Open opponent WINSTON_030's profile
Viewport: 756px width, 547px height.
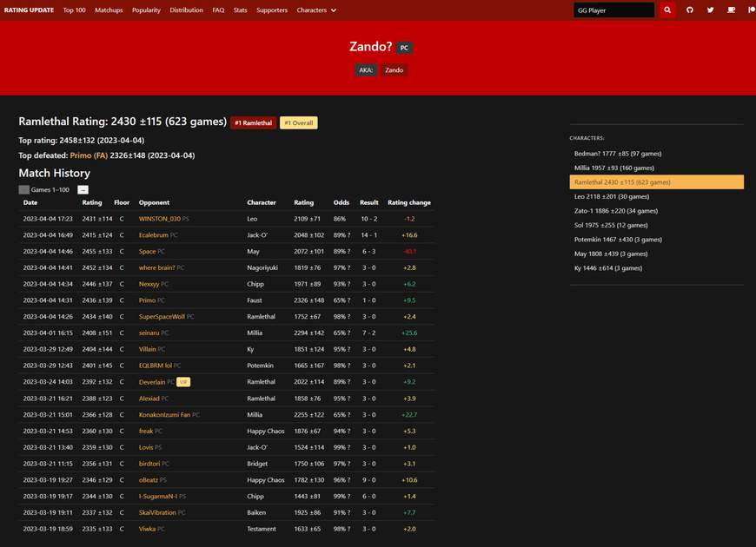coord(159,219)
